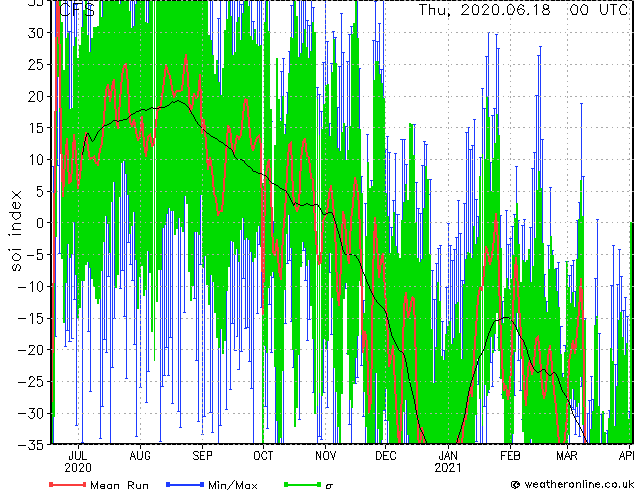Click the weatheronline.co.uk credit

pos(572,484)
